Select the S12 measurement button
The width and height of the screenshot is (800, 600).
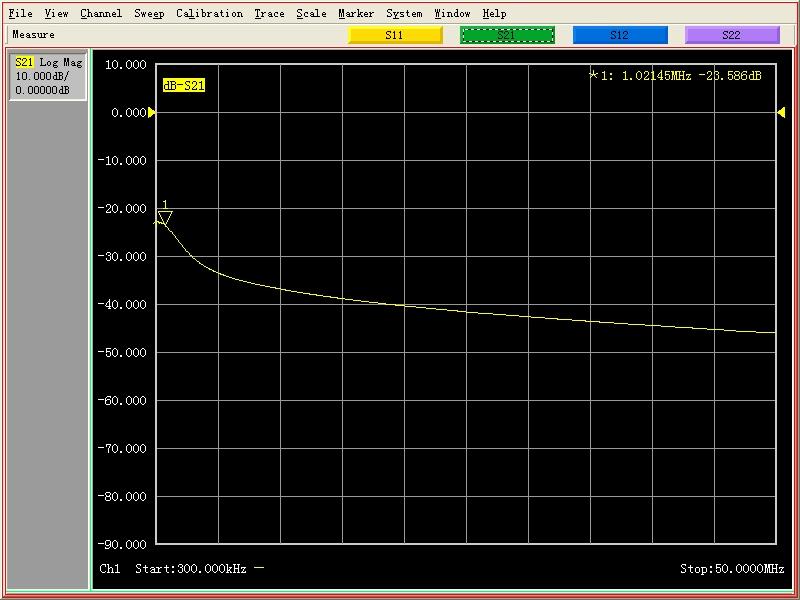point(620,35)
